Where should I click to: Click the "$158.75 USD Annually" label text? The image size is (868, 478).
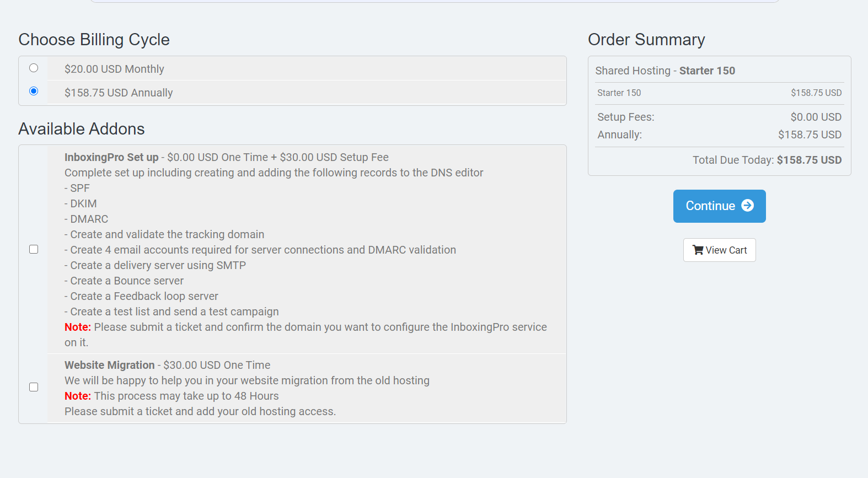coord(119,93)
